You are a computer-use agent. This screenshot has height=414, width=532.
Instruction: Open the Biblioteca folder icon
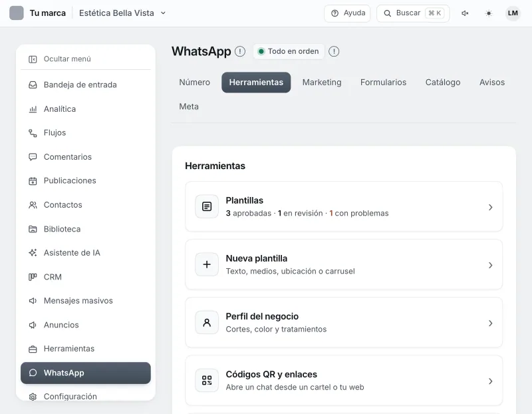(33, 229)
